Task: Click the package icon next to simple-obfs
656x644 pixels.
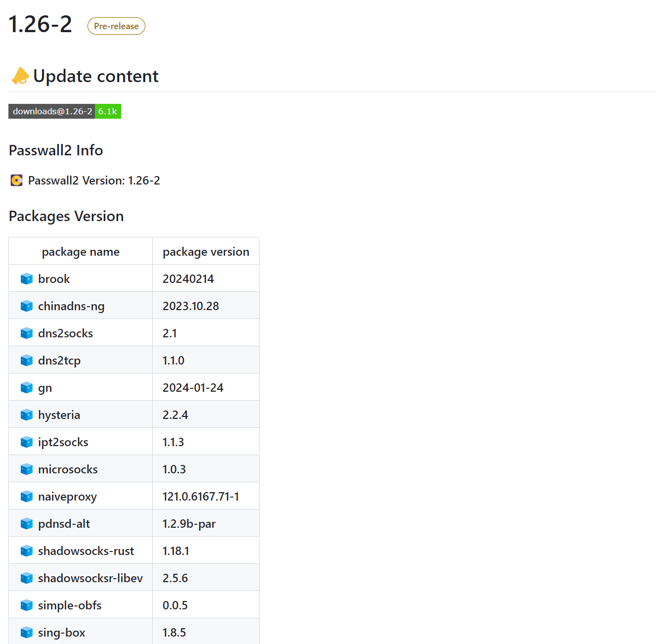Action: [27, 605]
